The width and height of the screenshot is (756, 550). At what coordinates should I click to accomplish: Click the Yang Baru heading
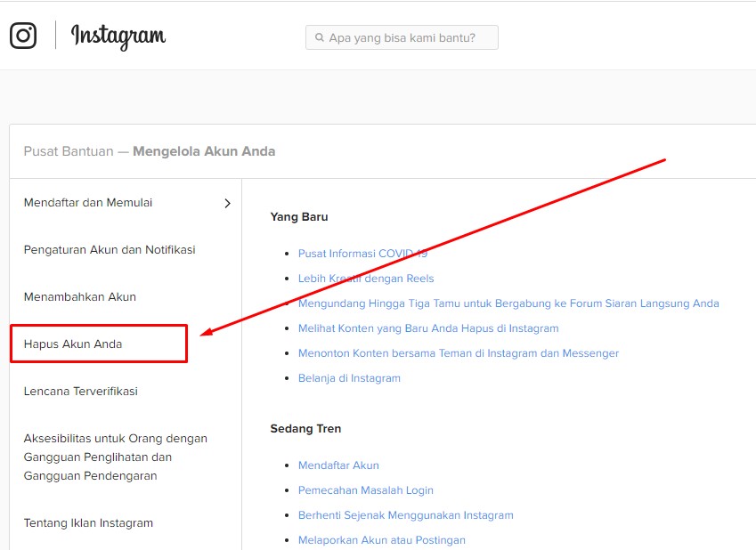(x=299, y=217)
